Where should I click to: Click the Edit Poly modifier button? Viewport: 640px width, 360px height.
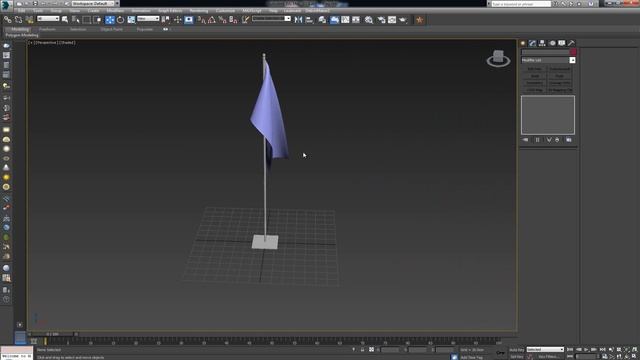click(534, 69)
